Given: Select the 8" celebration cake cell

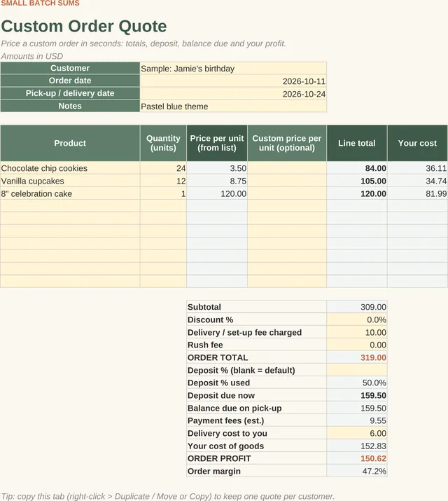Looking at the screenshot, I should 70,193.
